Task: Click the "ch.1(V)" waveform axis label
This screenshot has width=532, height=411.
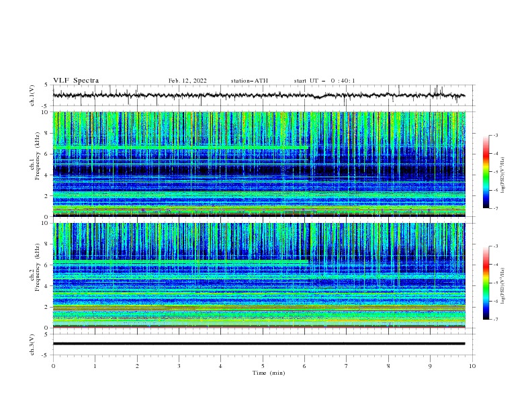Action: click(x=32, y=95)
